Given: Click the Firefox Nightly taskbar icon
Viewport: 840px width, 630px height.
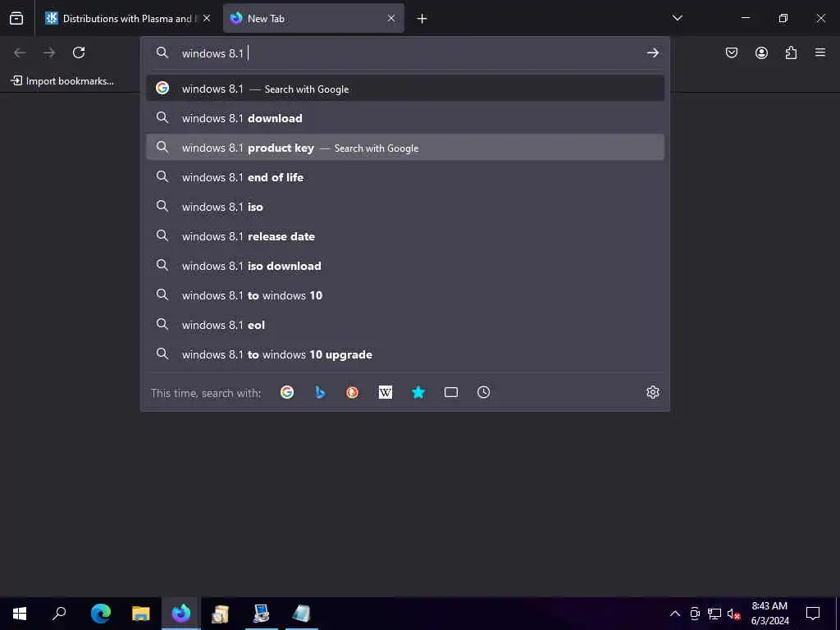Looking at the screenshot, I should 181,614.
